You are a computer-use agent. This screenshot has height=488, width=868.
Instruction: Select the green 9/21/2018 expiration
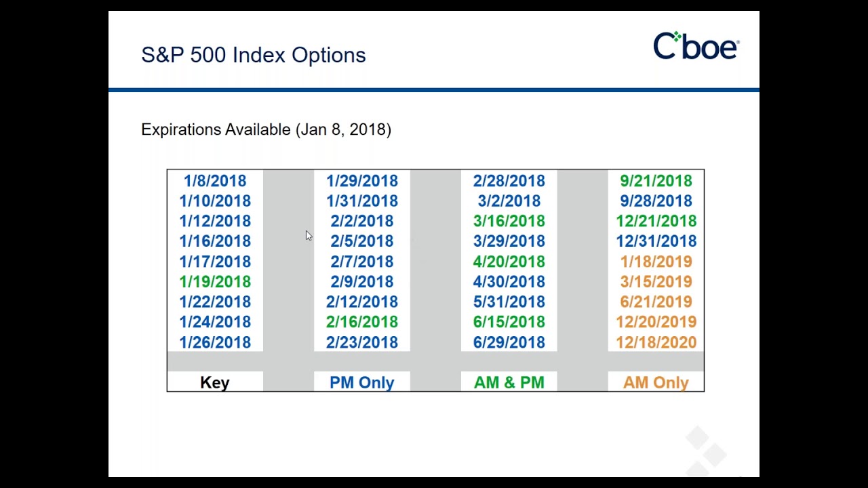(x=656, y=181)
